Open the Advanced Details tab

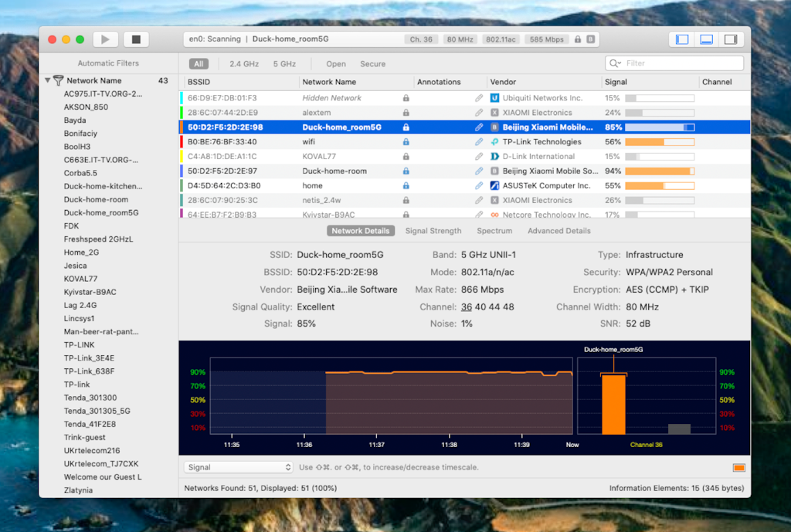point(558,231)
